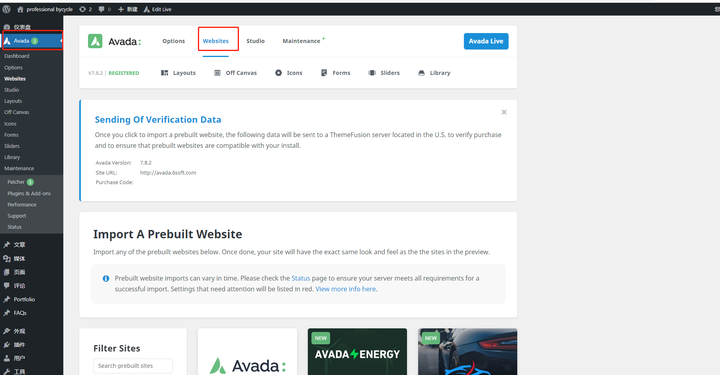Open Patcher in the sidebar
Image resolution: width=720 pixels, height=375 pixels.
click(20, 182)
